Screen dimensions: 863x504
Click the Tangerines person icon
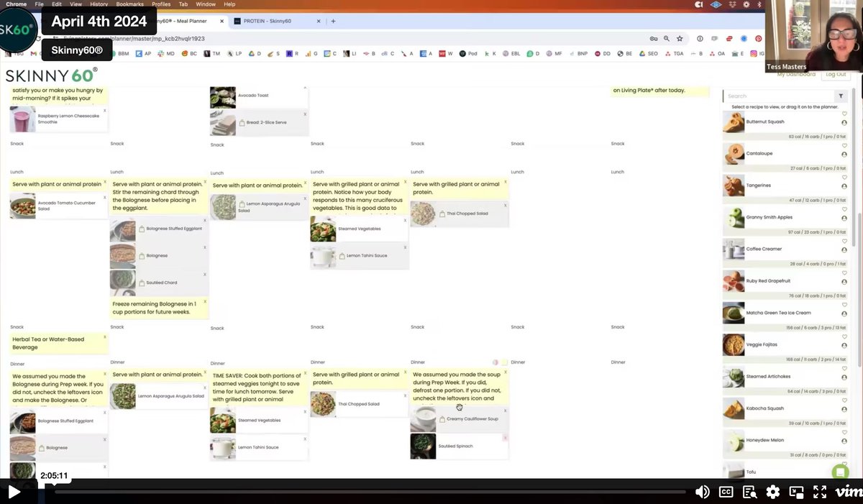(844, 186)
